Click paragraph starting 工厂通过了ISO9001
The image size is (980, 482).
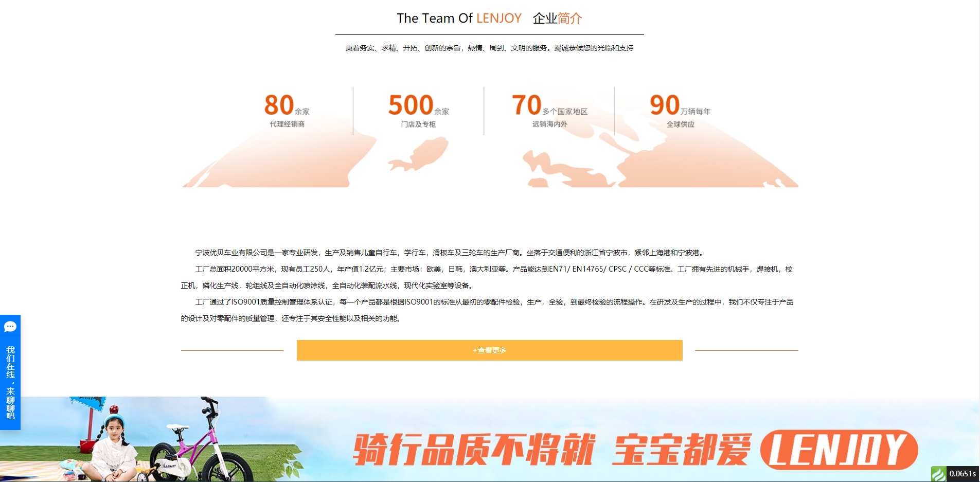487,310
